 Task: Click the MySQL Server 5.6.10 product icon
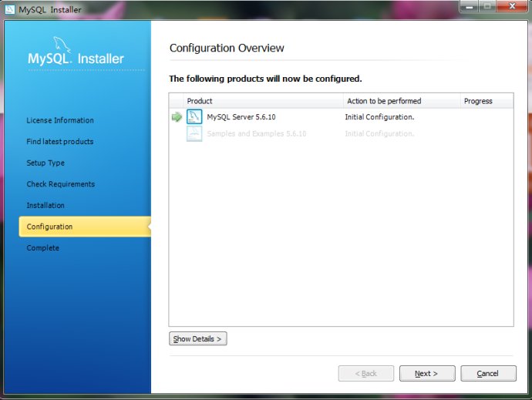coord(194,116)
